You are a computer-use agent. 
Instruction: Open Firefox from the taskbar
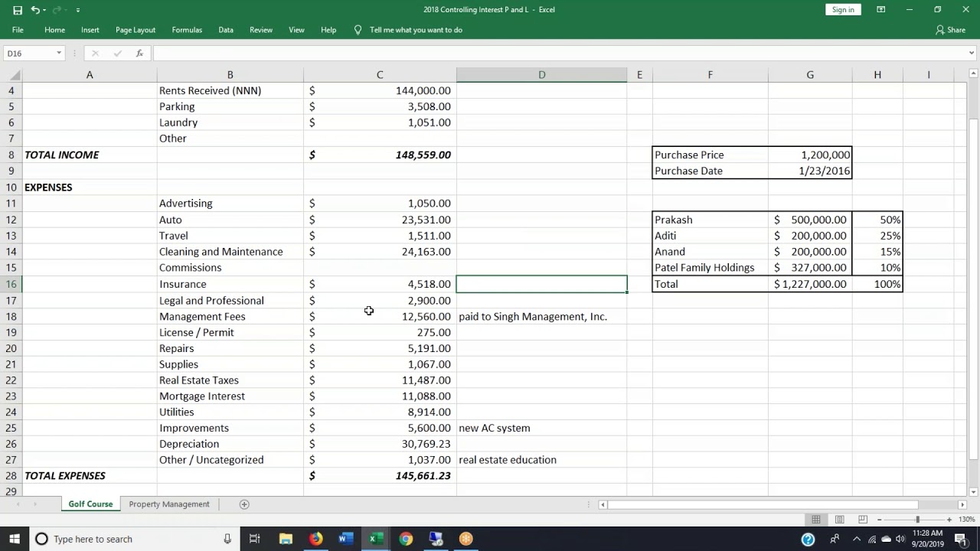coord(315,539)
